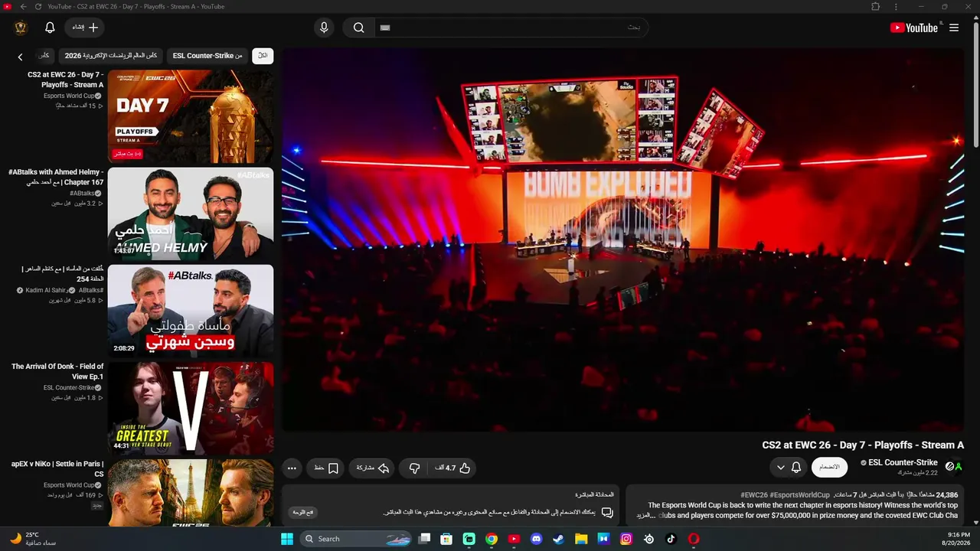Open the #EsportsWorldCup hashtag link
The height and width of the screenshot is (551, 980).
tap(800, 495)
